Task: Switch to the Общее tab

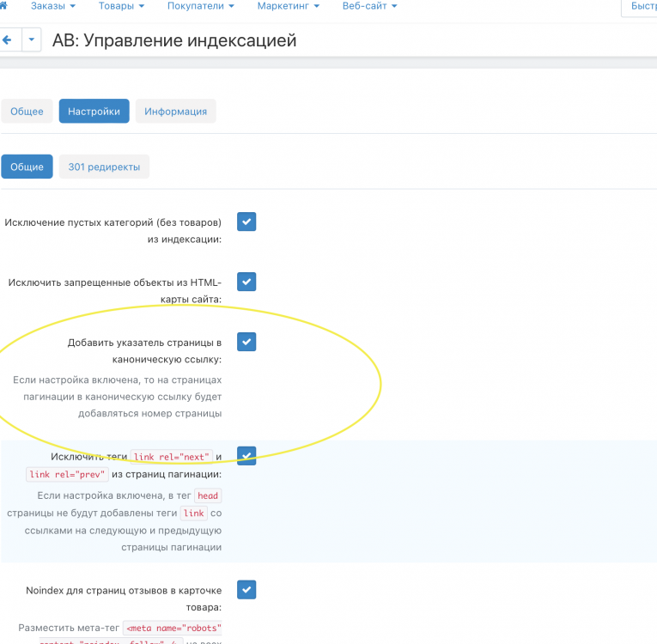Action: click(27, 112)
